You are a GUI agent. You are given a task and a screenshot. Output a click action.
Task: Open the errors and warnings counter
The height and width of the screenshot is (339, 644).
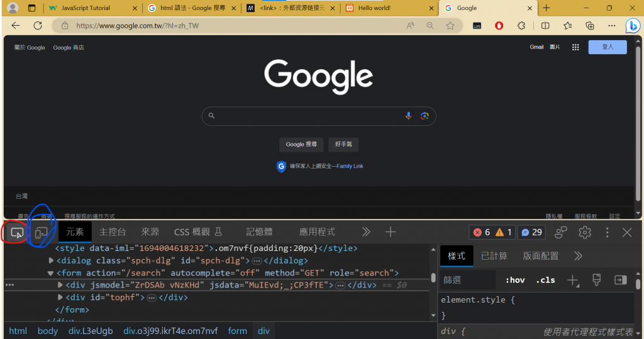(x=492, y=233)
